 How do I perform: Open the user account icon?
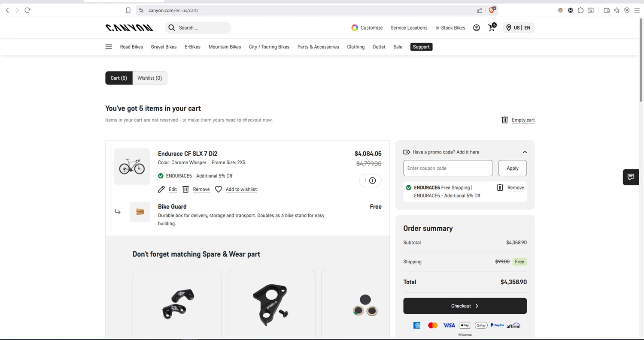point(477,28)
